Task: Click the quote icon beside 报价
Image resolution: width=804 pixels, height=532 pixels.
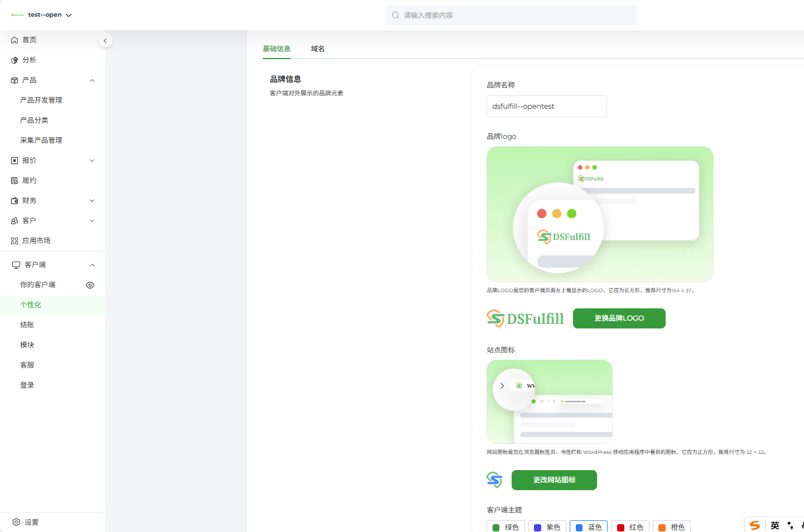Action: pos(15,161)
